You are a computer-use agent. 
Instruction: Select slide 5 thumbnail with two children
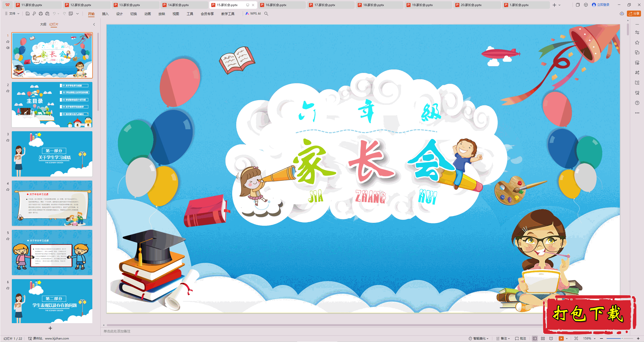(52, 252)
